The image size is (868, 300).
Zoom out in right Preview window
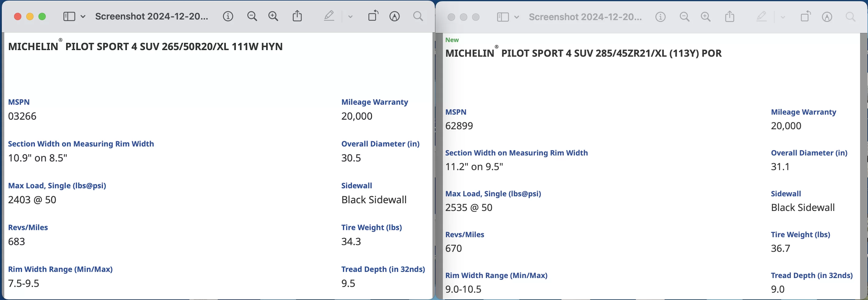click(684, 17)
